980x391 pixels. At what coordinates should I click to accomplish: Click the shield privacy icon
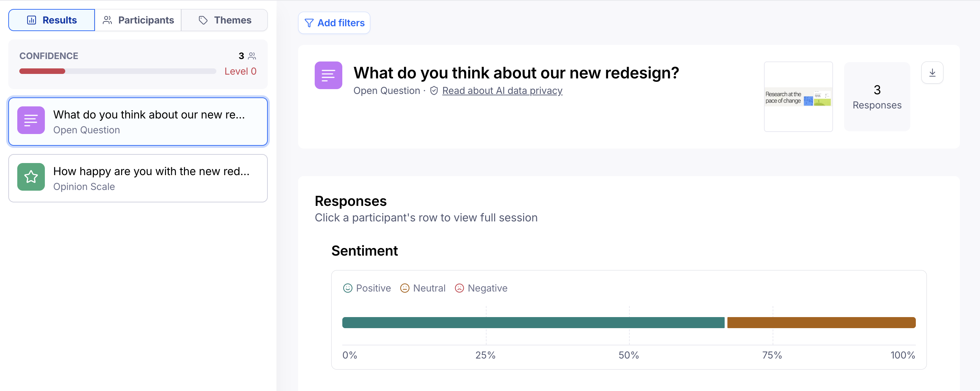434,90
